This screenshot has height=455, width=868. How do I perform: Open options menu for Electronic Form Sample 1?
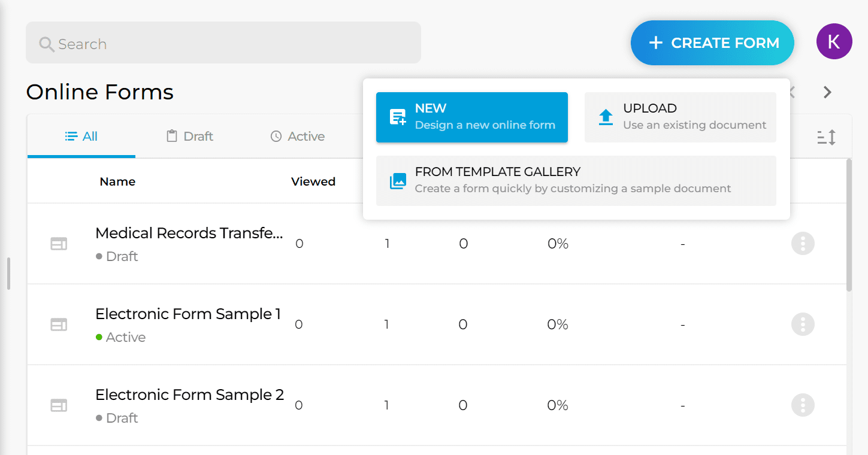pyautogui.click(x=803, y=324)
